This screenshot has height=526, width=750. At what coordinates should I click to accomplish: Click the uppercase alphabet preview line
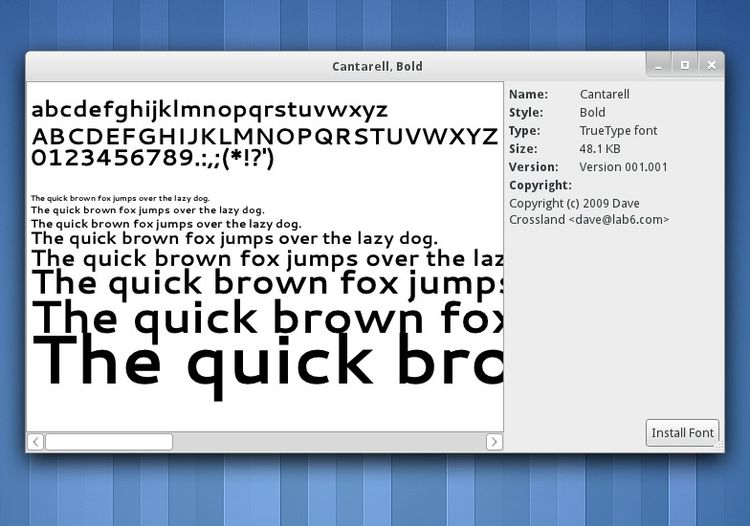click(264, 135)
